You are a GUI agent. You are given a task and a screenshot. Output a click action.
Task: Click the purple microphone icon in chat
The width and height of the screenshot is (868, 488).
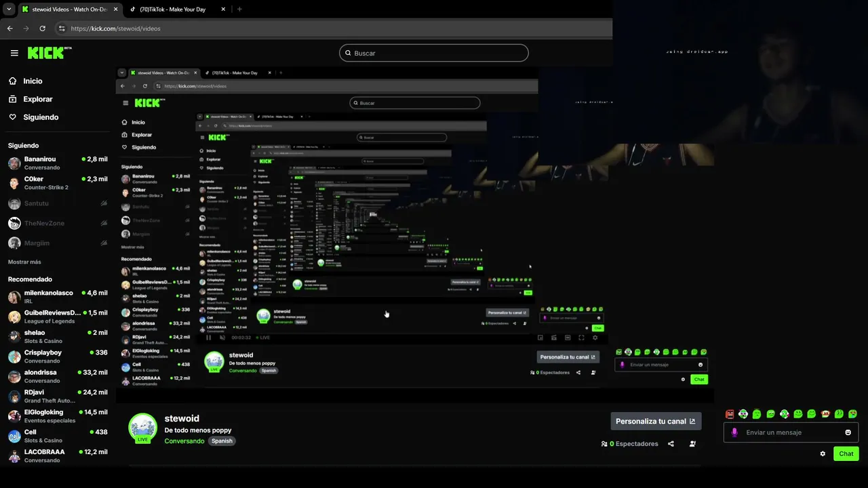pos(734,432)
